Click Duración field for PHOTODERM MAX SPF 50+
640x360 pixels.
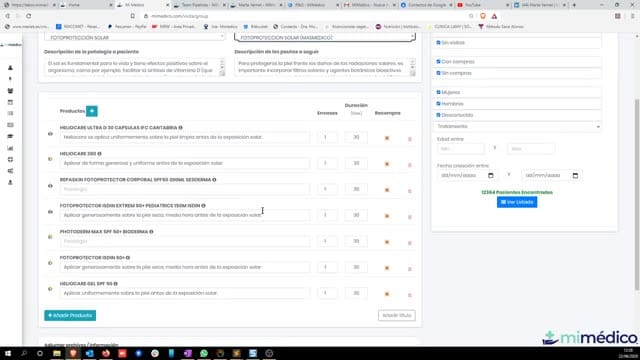click(x=356, y=241)
